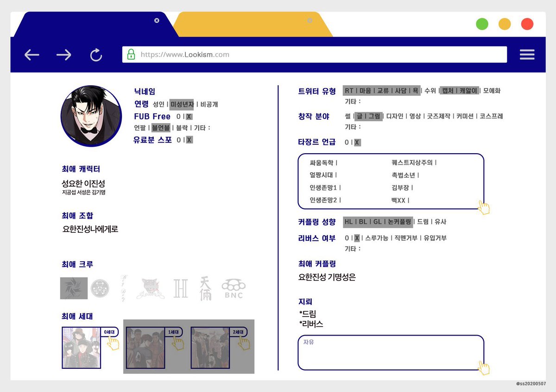Select 수위 in 트위터 유형
This screenshot has width=556, height=392.
pyautogui.click(x=430, y=91)
